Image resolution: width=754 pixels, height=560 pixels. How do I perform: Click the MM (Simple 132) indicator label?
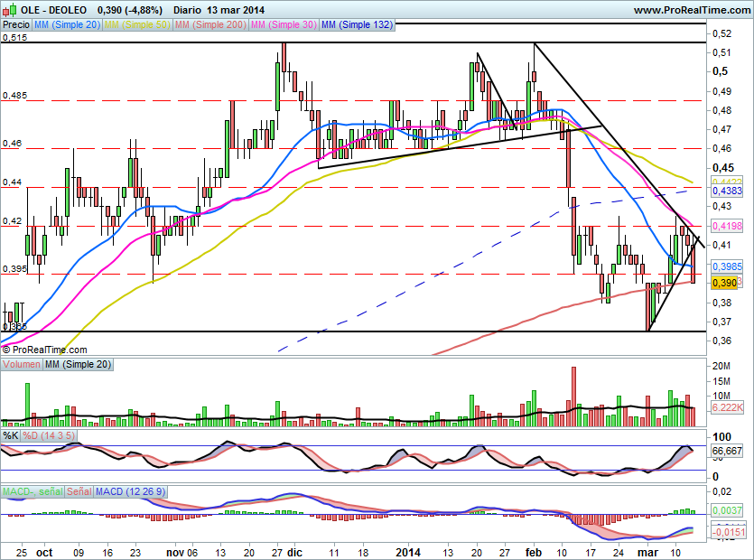[356, 25]
